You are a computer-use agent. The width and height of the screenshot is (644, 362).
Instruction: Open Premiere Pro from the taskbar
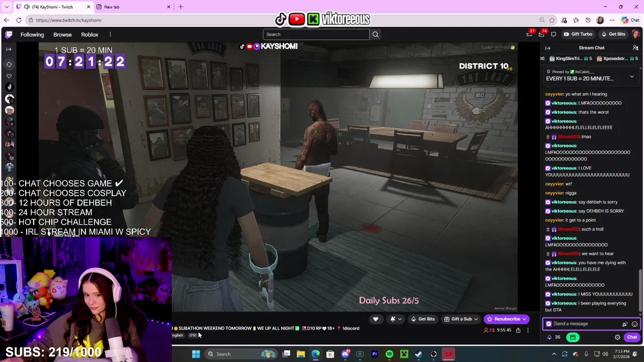tap(374, 354)
